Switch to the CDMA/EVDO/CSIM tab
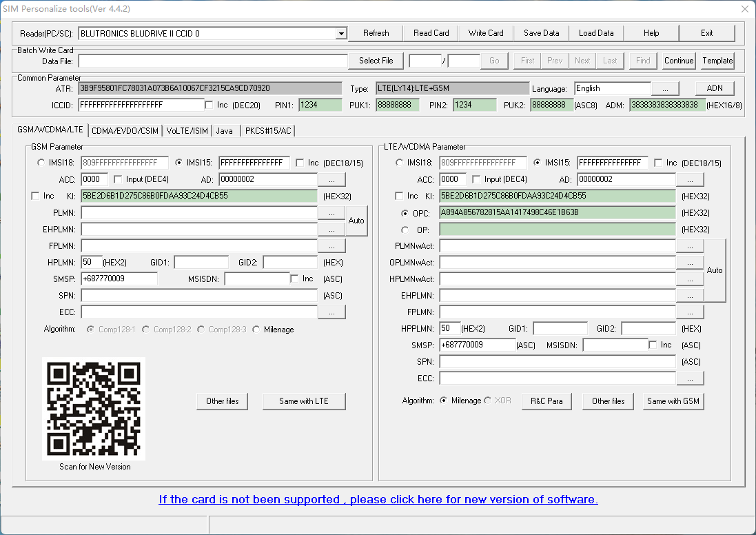Image resolution: width=756 pixels, height=535 pixels. coord(125,130)
